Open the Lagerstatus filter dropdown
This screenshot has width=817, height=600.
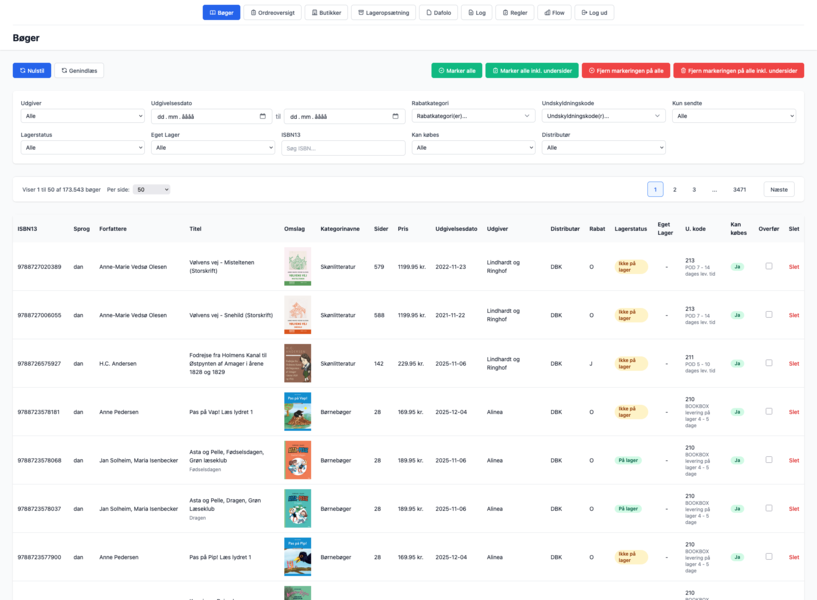(82, 147)
